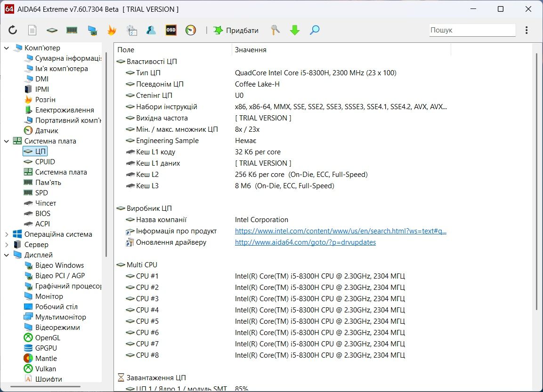Select Відео Windows tree item
This screenshot has height=392, width=543.
[54, 265]
